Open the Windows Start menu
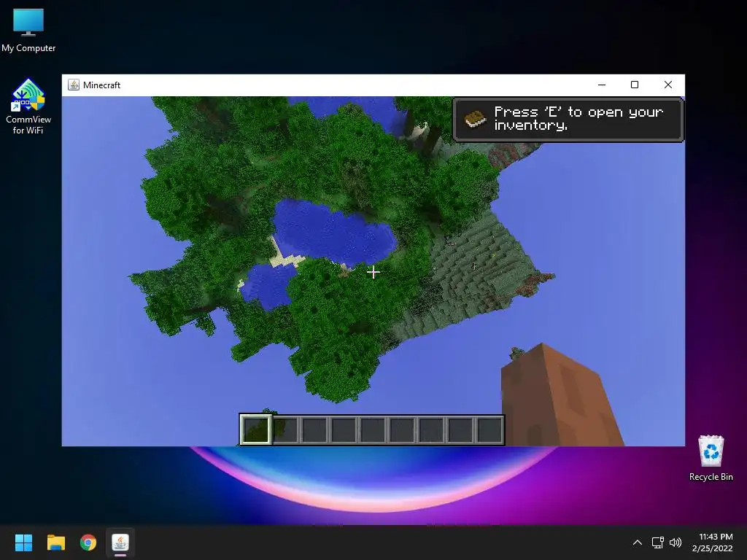Screen dimensions: 747x560 click(23, 542)
